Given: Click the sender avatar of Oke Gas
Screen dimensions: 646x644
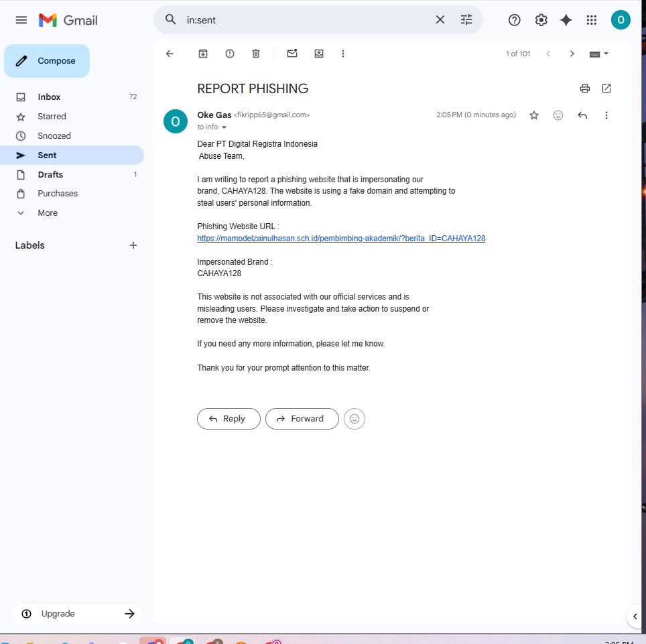Looking at the screenshot, I should click(x=176, y=121).
